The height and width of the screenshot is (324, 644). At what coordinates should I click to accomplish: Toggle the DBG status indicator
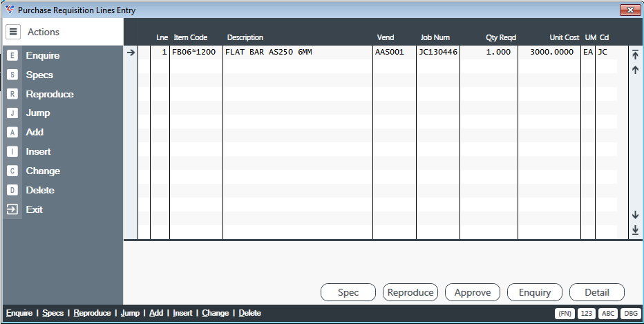(x=630, y=314)
